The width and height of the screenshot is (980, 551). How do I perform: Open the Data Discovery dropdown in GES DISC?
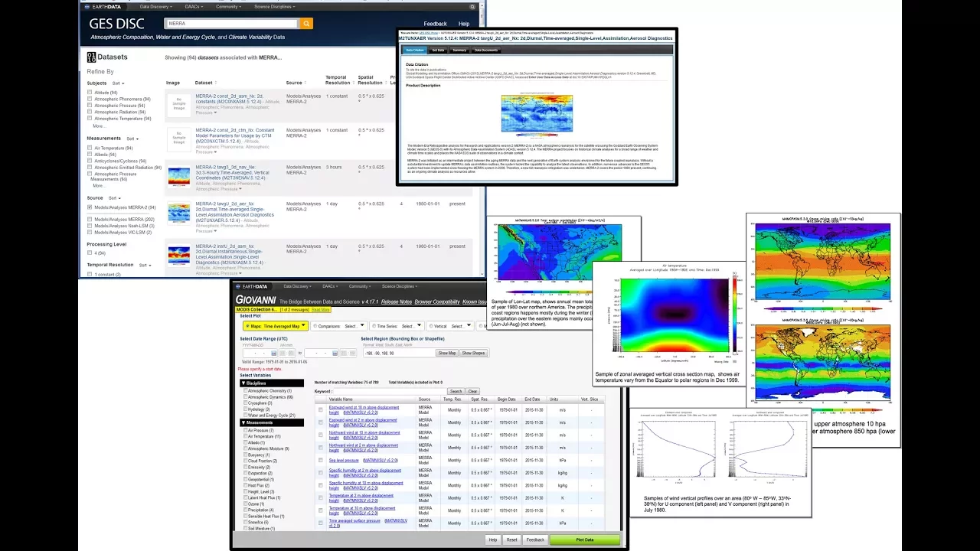point(157,6)
